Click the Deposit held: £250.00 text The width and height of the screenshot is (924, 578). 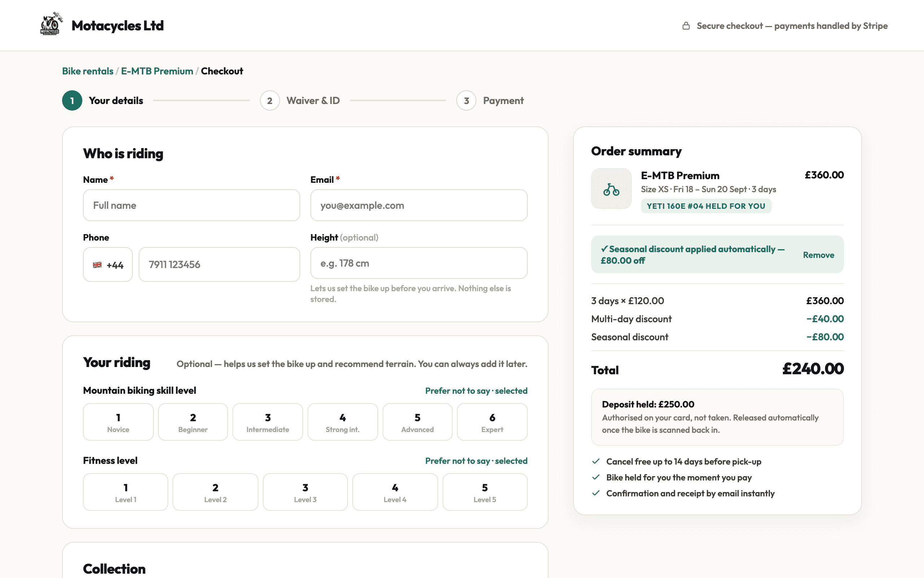(x=648, y=405)
